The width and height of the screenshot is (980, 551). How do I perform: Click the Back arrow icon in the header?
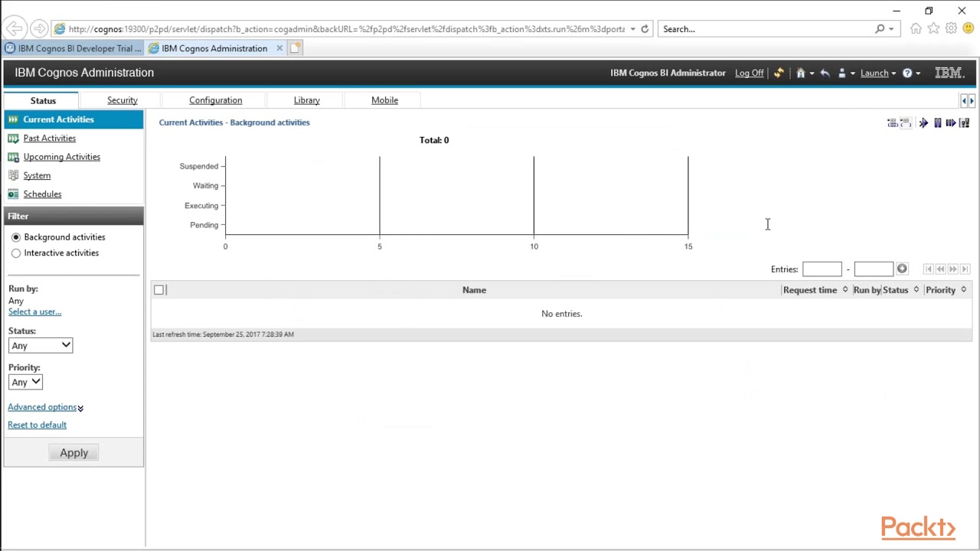point(825,73)
